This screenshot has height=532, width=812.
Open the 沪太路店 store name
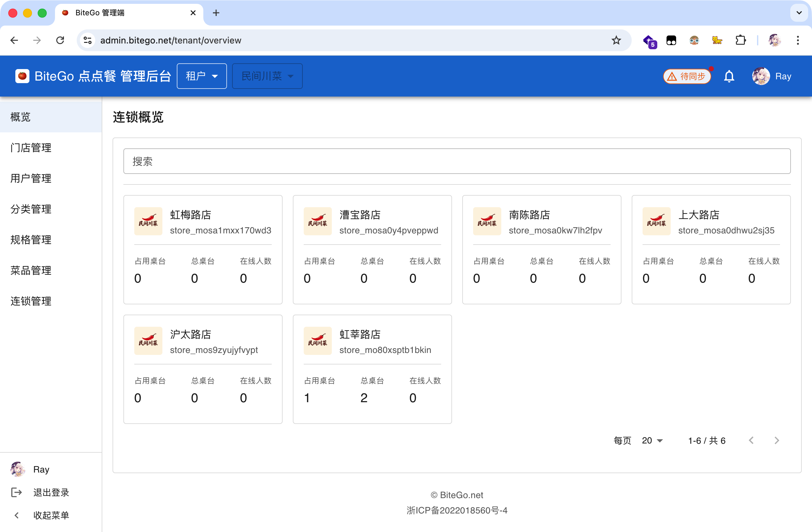point(191,334)
